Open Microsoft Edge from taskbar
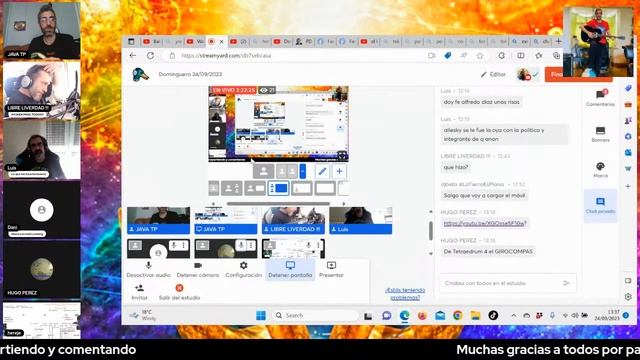Screen dimensions: 640x360 (404, 315)
